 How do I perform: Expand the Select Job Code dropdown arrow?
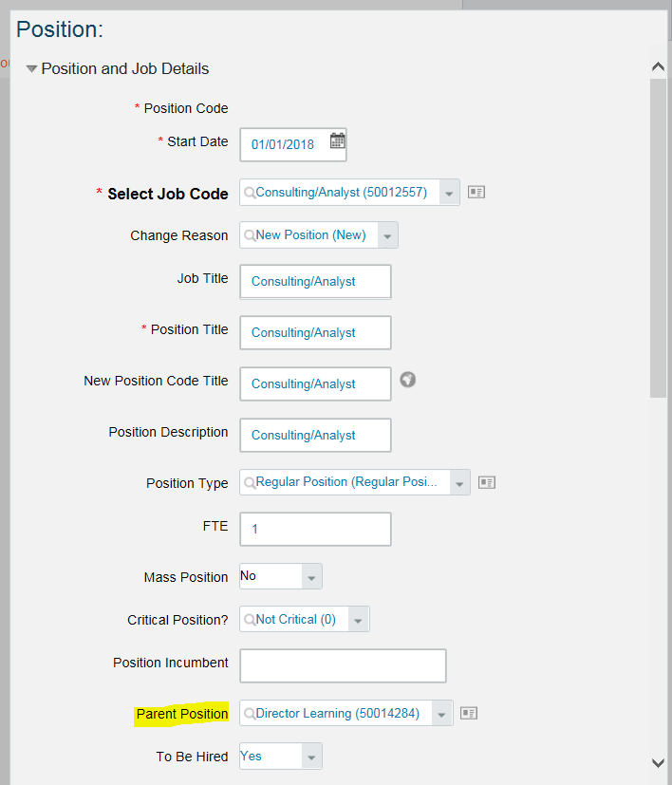(x=449, y=193)
